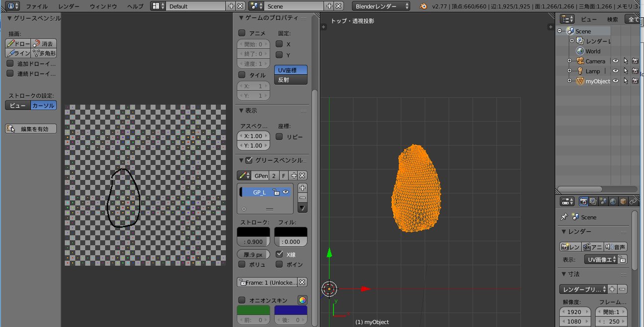The image size is (644, 327).
Task: Choose the grease pencil Line tool
Action: point(18,53)
